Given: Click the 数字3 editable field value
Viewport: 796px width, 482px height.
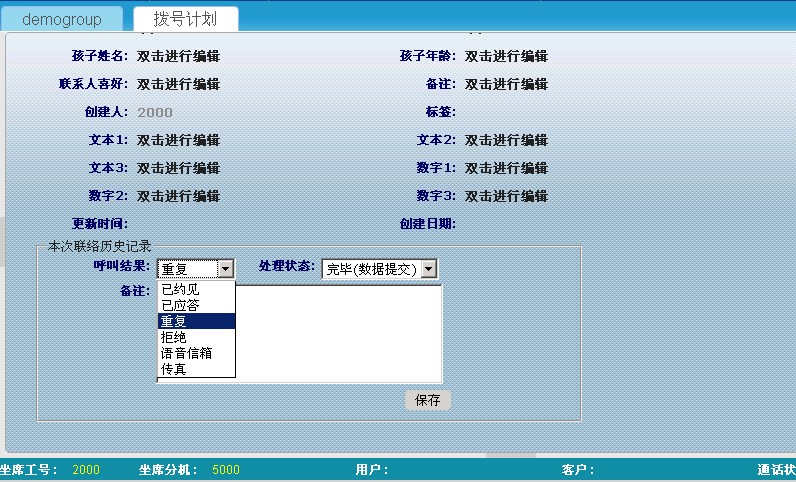Looking at the screenshot, I should (506, 196).
